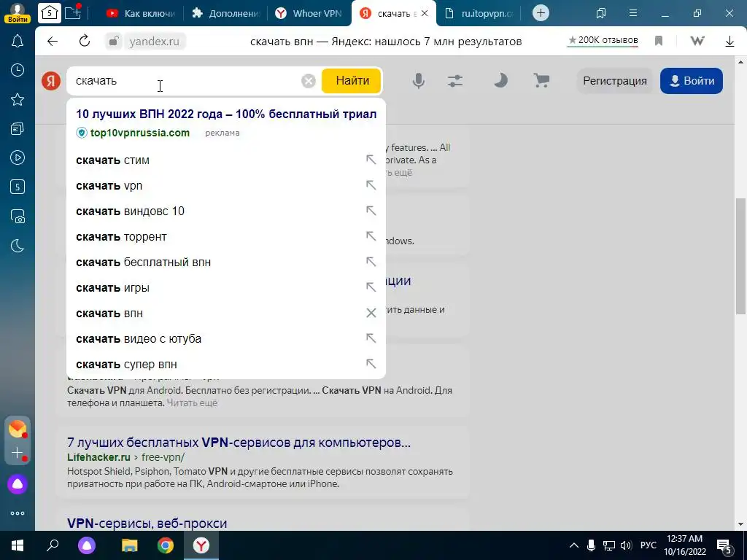
Task: Open Yandex Mail icon in sidebar
Action: pos(18,429)
